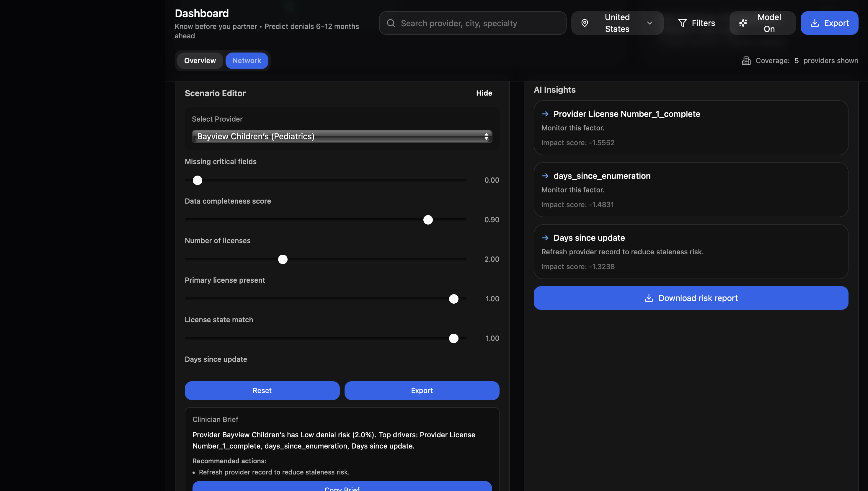Viewport: 868px width, 491px height.
Task: Click arrow icon beside Days since update insight
Action: 545,238
